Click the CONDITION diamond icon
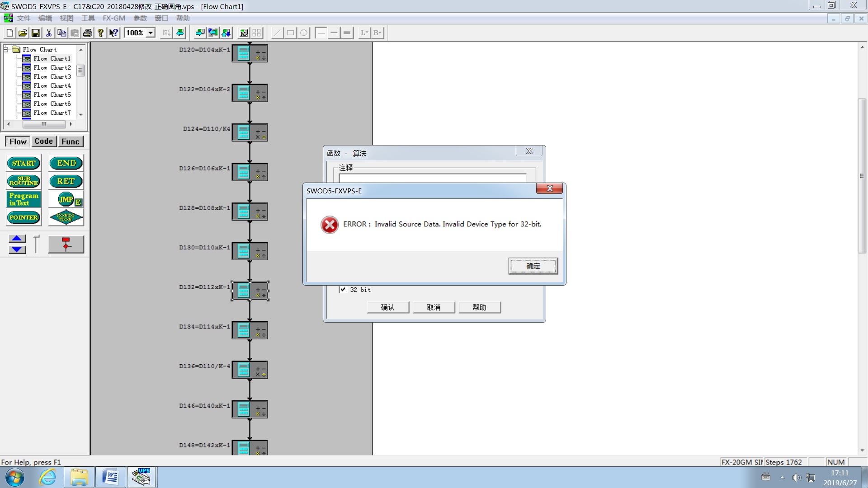Image resolution: width=868 pixels, height=488 pixels. pos(66,217)
